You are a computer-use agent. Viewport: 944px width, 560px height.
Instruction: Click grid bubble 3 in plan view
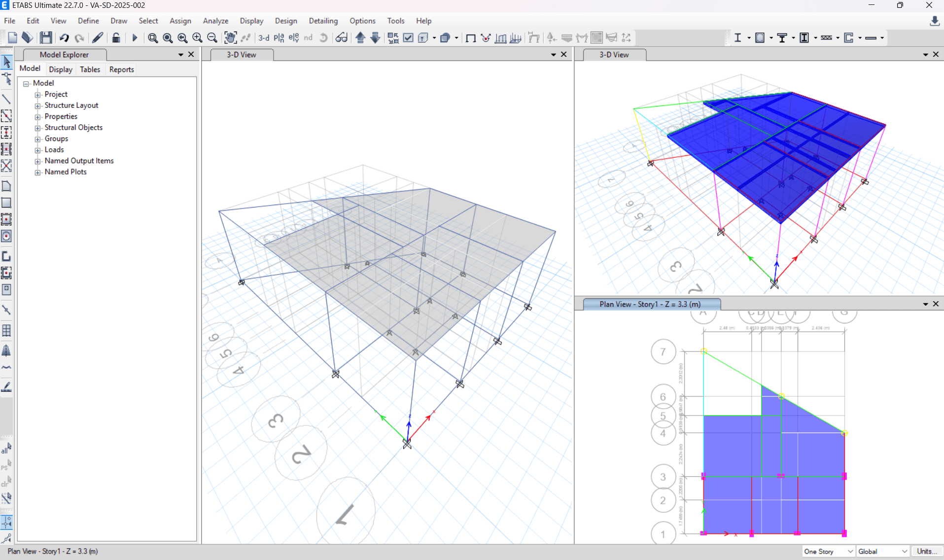coord(663,477)
